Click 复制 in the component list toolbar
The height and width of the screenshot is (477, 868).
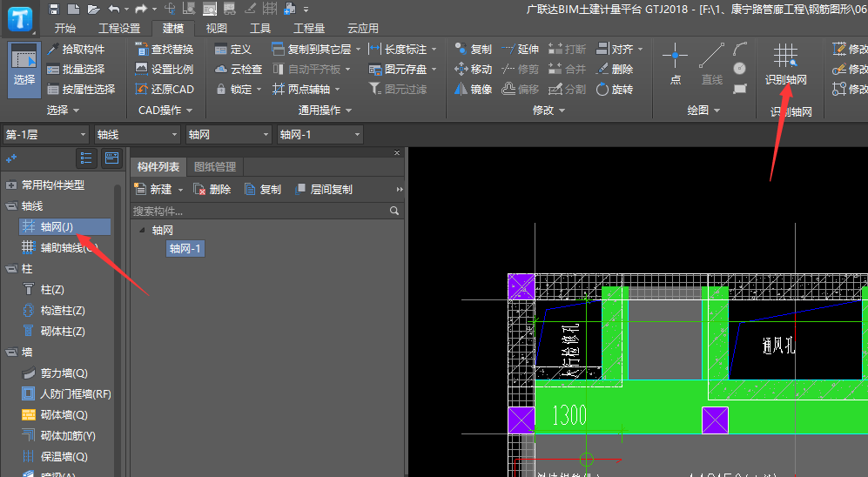(263, 190)
